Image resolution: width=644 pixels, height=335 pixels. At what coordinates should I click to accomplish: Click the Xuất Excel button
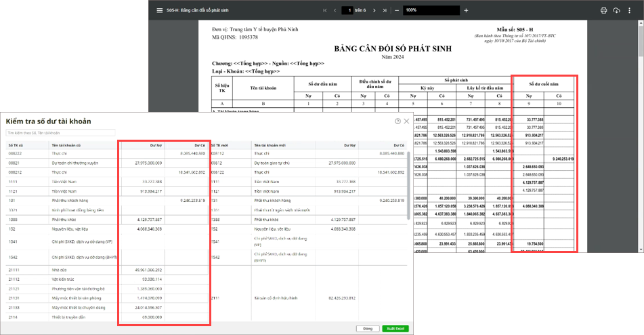click(x=394, y=328)
